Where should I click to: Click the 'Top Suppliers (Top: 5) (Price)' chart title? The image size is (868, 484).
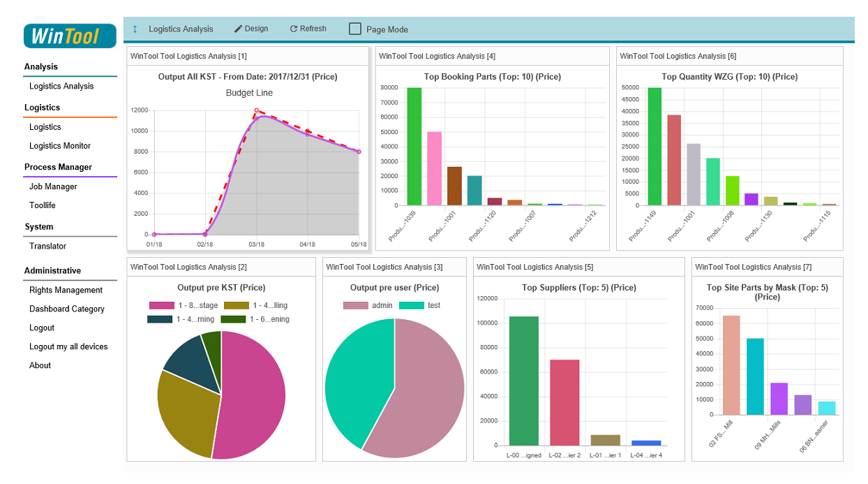[x=579, y=288]
